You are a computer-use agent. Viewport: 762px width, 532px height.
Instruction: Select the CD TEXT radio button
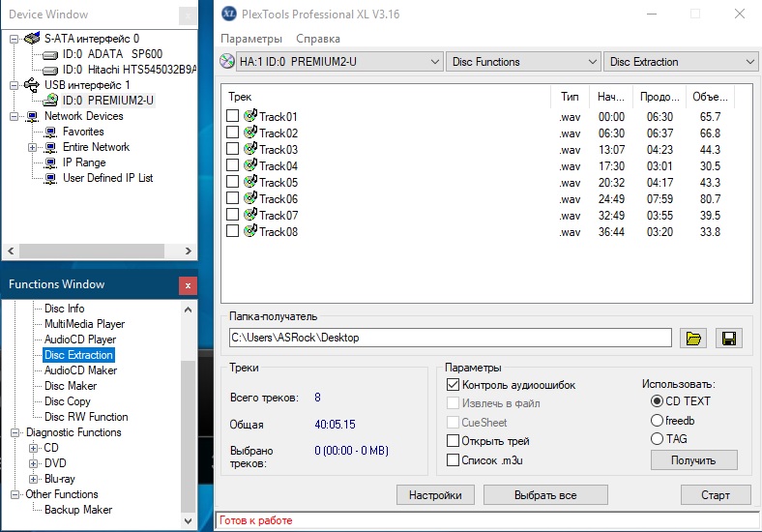[x=657, y=401]
